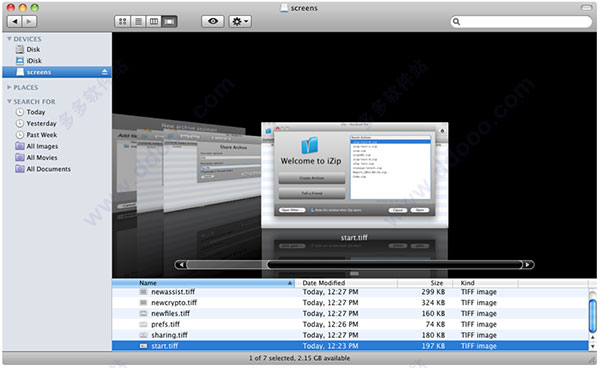This screenshot has height=368, width=600.
Task: Collapse the SEARCH FOR section
Action: point(9,101)
